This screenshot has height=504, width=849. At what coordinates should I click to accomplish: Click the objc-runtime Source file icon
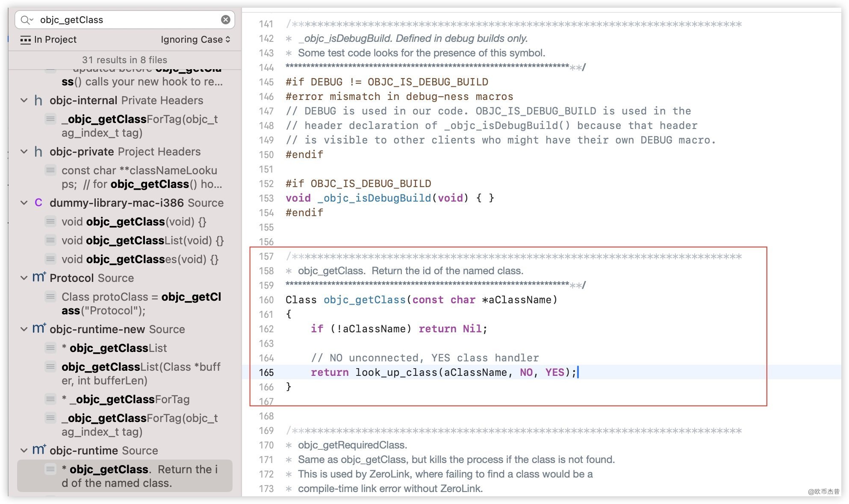coord(39,450)
